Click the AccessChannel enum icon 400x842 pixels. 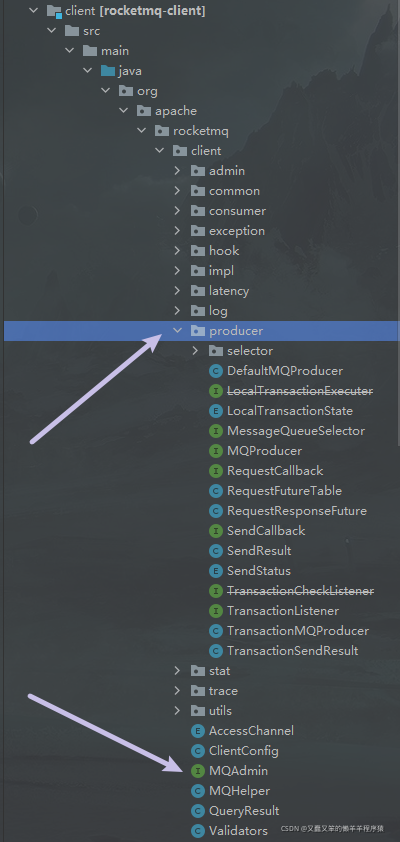pos(198,731)
